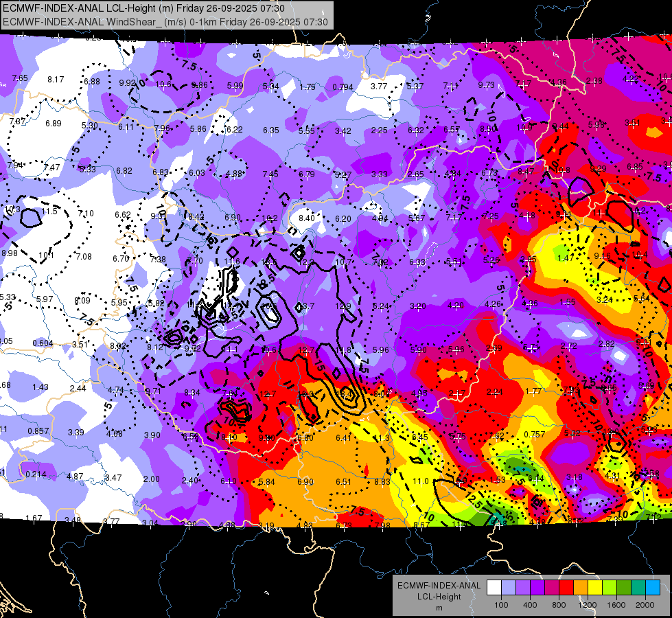This screenshot has height=618, width=672.
Task: Click the 11.0 shear value on the map
Action: [x=420, y=481]
